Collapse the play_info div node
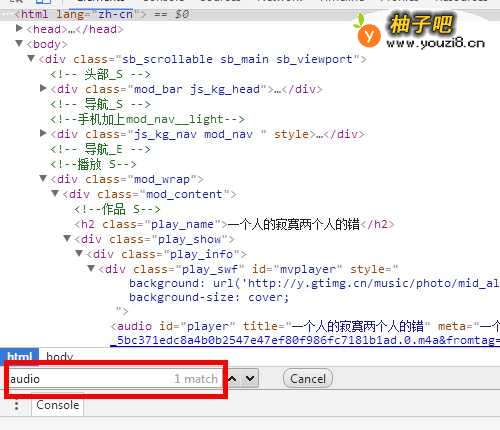 [79, 253]
